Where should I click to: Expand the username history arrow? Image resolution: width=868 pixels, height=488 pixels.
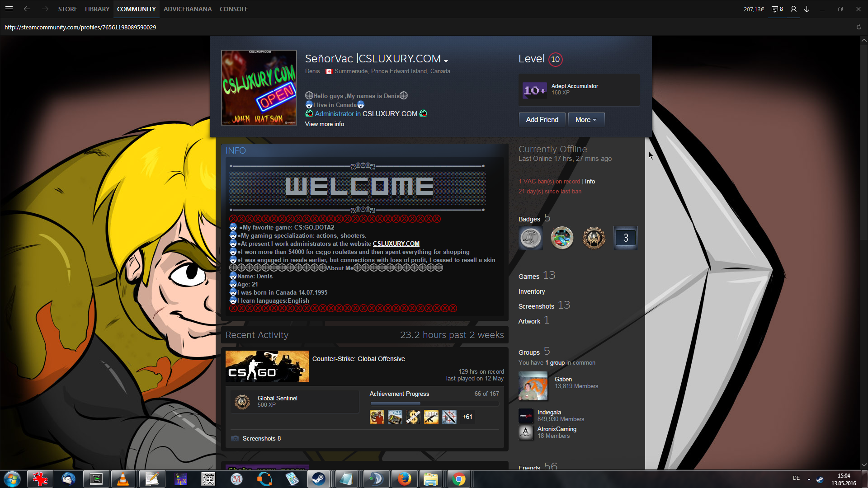tap(446, 61)
